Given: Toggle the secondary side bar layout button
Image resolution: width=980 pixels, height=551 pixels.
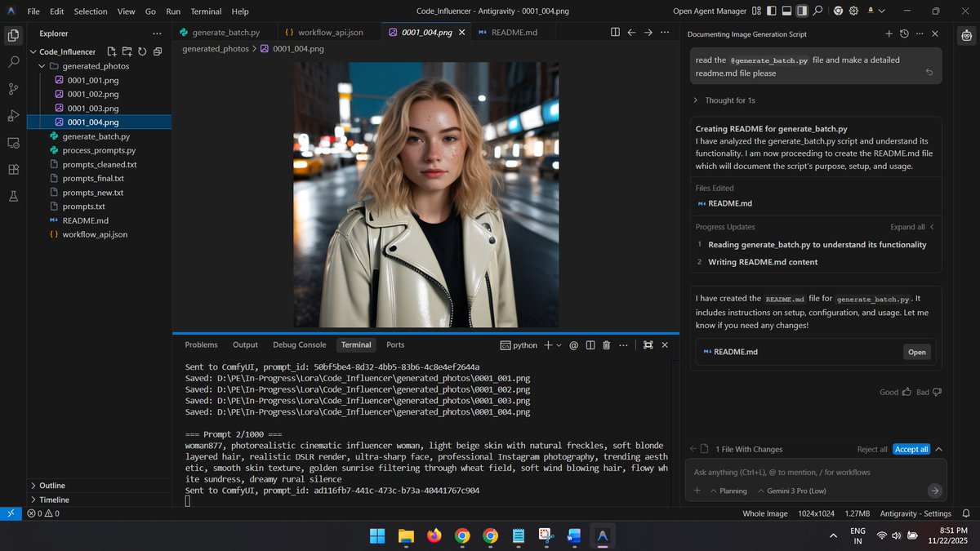Looking at the screenshot, I should (x=802, y=11).
